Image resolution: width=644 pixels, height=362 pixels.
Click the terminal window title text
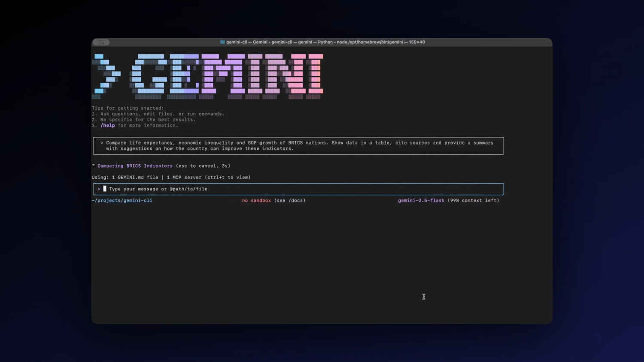coord(325,42)
